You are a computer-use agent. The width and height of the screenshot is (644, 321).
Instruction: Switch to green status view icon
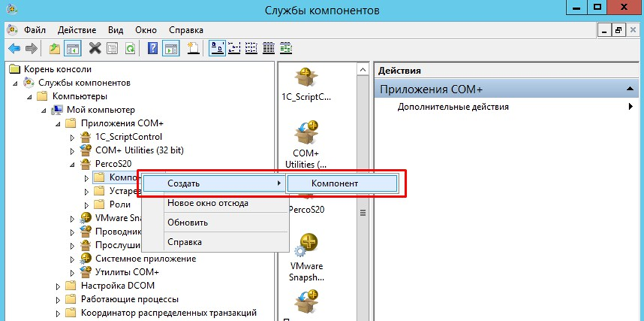pos(285,49)
